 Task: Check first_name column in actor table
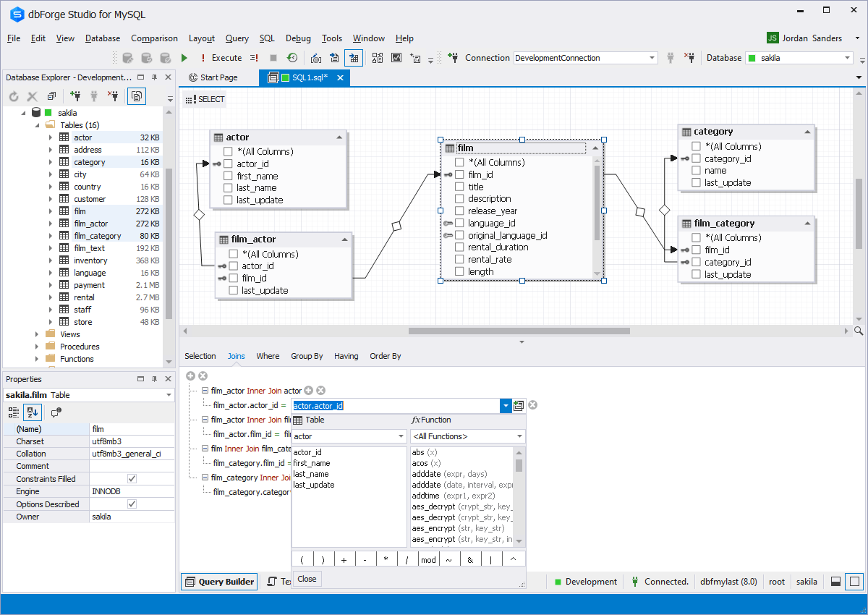[228, 176]
